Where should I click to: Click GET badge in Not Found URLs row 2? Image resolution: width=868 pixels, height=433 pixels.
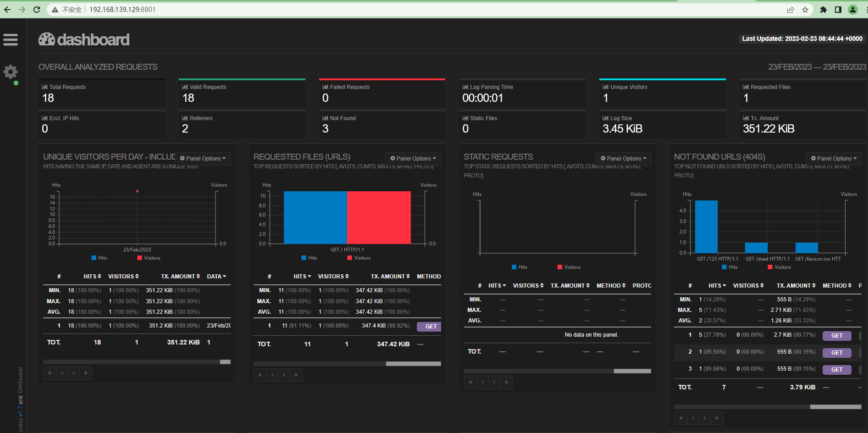[x=837, y=353]
